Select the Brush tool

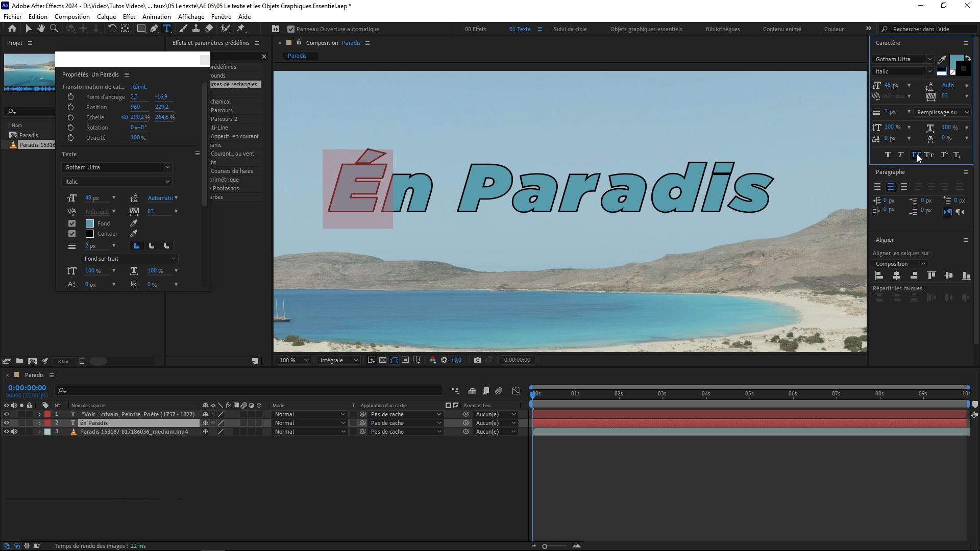pyautogui.click(x=183, y=29)
